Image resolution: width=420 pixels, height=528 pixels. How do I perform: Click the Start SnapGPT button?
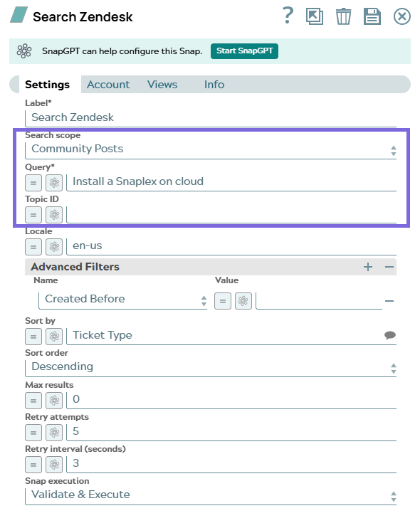(244, 51)
